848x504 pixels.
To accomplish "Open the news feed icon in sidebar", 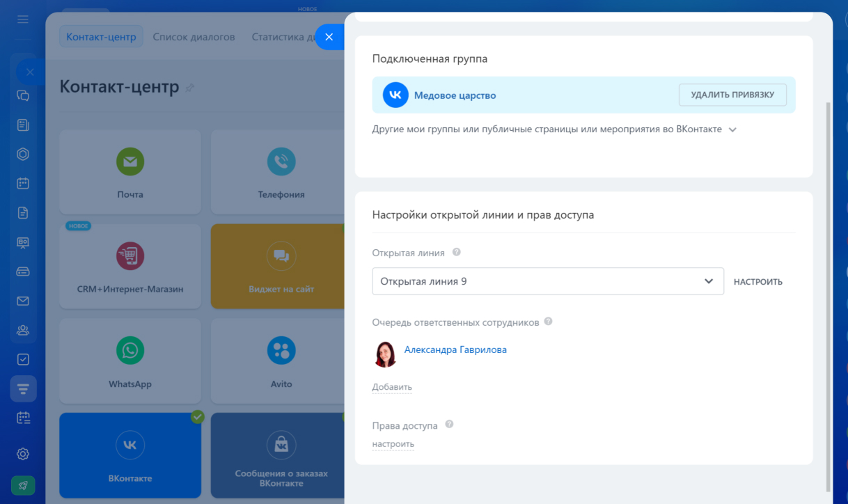I will click(x=23, y=125).
